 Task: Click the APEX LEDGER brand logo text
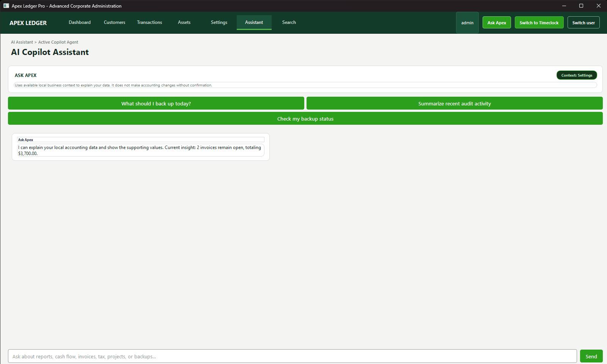pyautogui.click(x=28, y=23)
